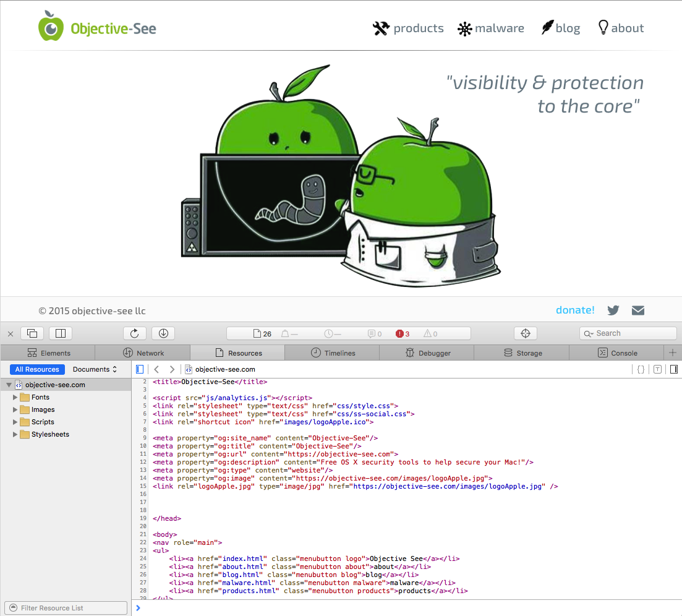The width and height of the screenshot is (682, 616).
Task: Toggle the navigation sidebar visibility
Action: point(140,369)
